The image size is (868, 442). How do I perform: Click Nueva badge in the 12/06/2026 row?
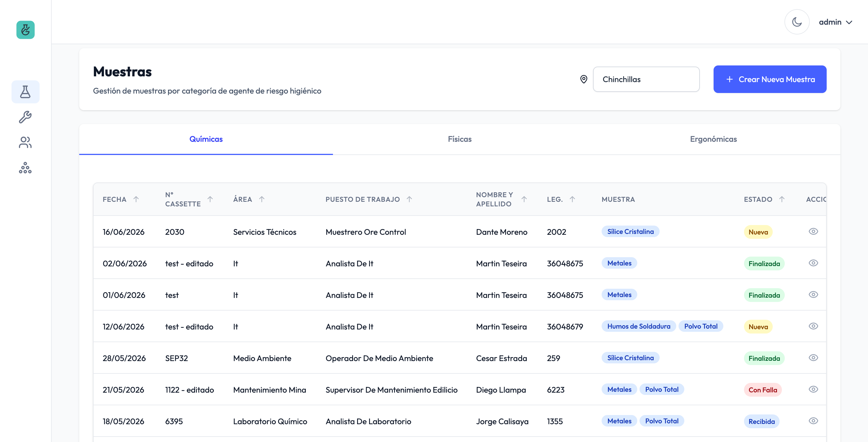(758, 327)
